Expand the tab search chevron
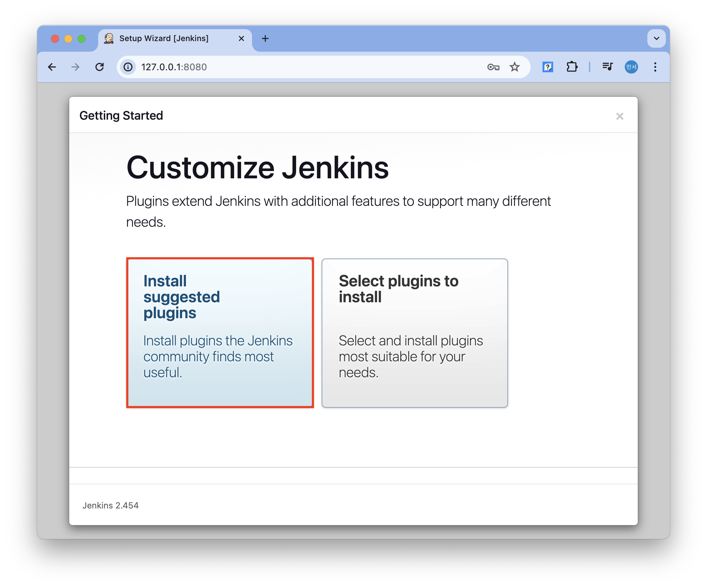 656,38
